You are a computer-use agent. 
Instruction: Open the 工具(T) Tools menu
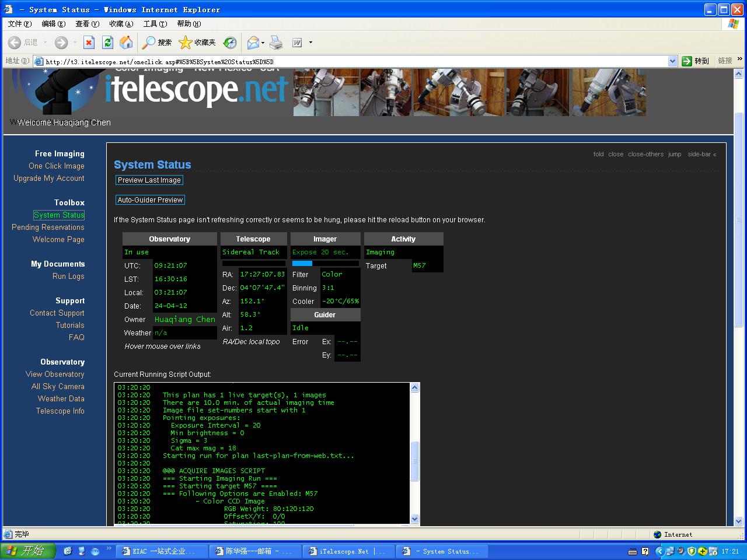tap(155, 24)
